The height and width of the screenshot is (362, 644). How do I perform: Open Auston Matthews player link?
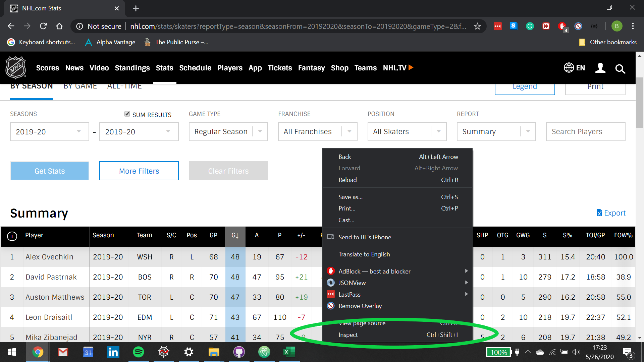click(x=55, y=297)
